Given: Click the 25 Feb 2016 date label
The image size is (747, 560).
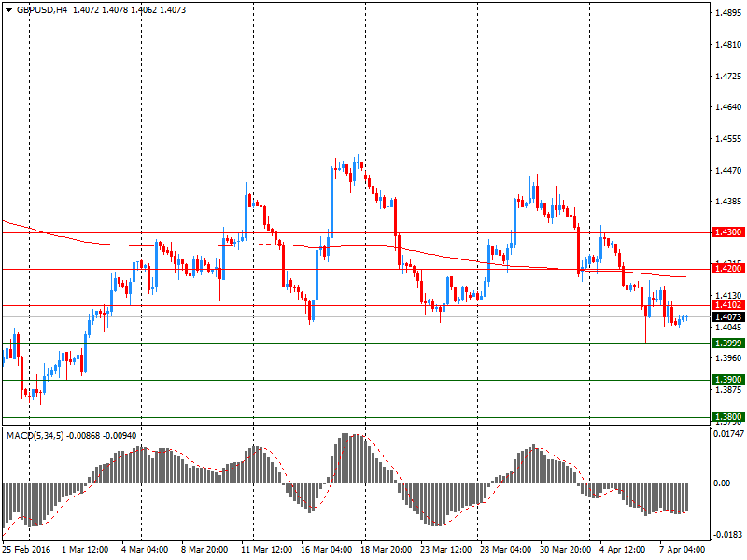Looking at the screenshot, I should tap(26, 549).
